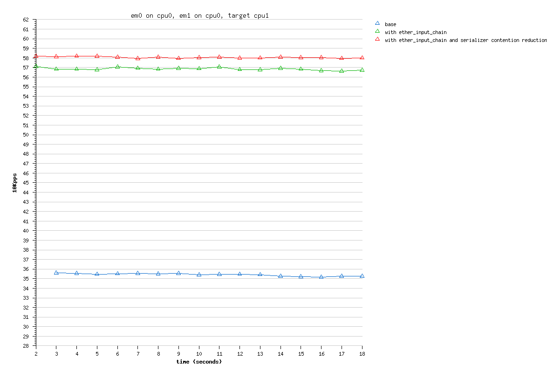Click the red triangle legend marker for serializer contention reduction
547x392 pixels.
click(x=377, y=40)
